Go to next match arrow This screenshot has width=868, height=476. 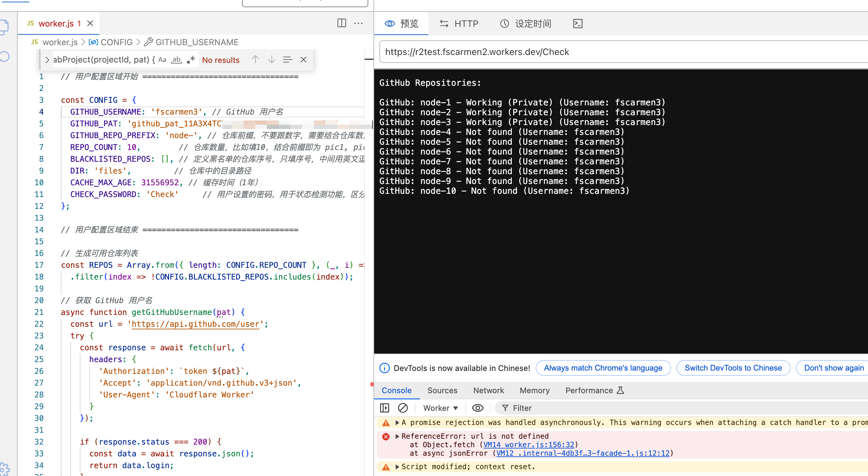coord(271,60)
